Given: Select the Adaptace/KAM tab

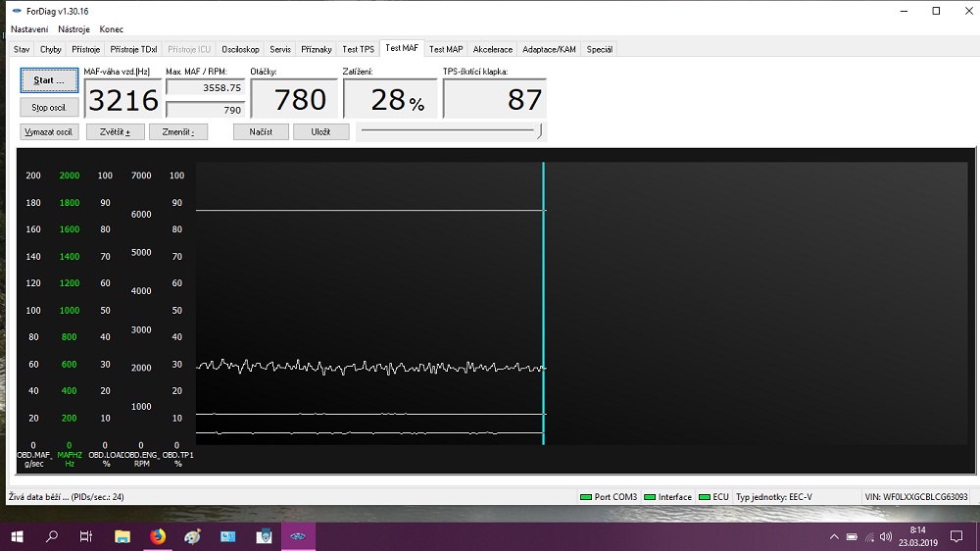Looking at the screenshot, I should pyautogui.click(x=549, y=49).
